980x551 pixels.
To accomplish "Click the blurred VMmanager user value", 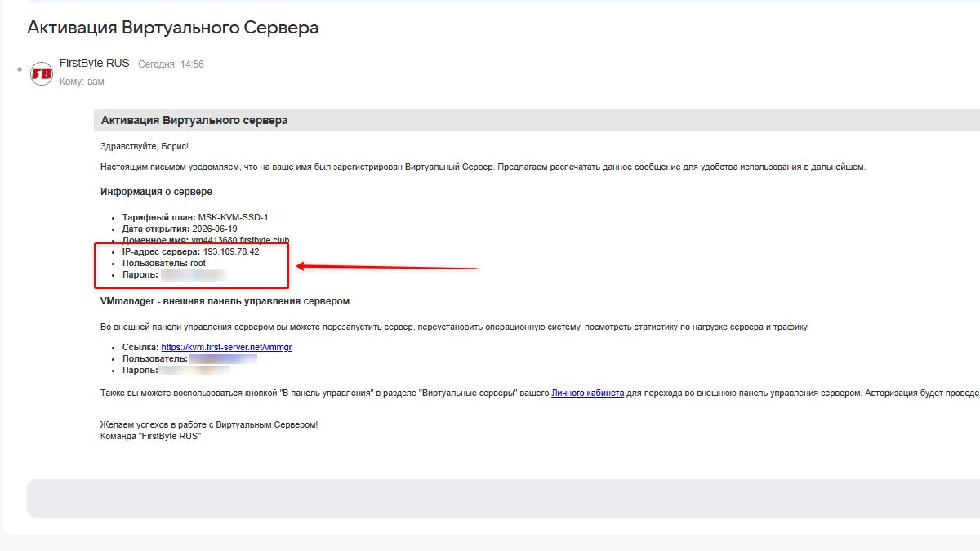I will 223,358.
